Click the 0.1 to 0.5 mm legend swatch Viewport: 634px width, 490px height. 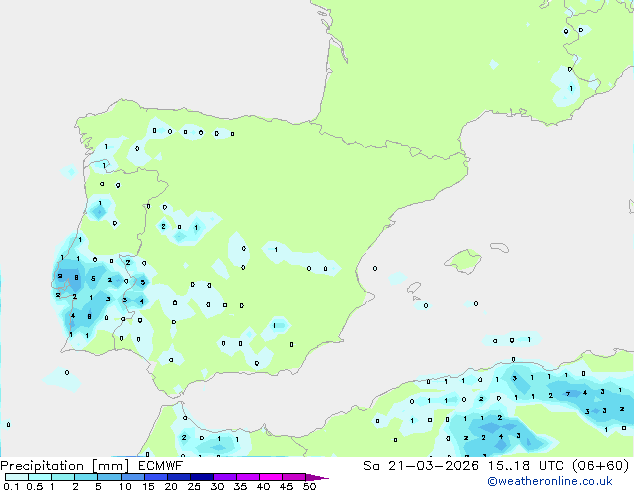pyautogui.click(x=17, y=477)
